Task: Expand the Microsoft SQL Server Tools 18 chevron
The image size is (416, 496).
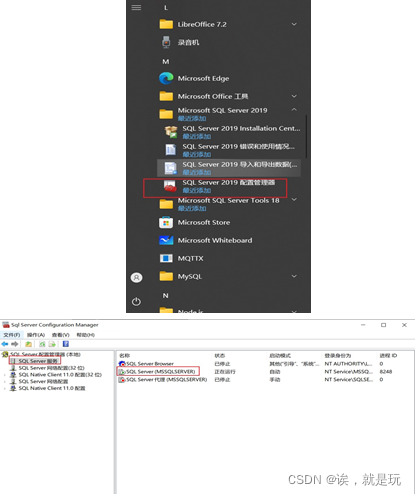Action: click(x=294, y=199)
